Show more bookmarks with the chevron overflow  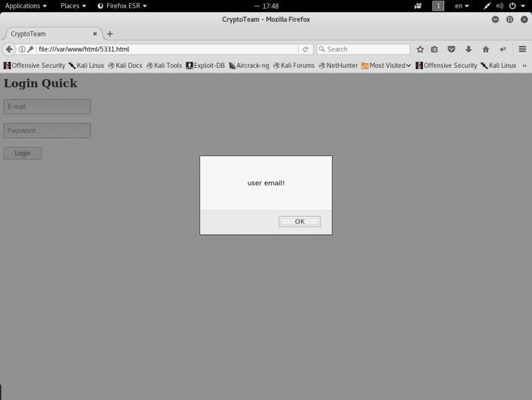coord(524,65)
